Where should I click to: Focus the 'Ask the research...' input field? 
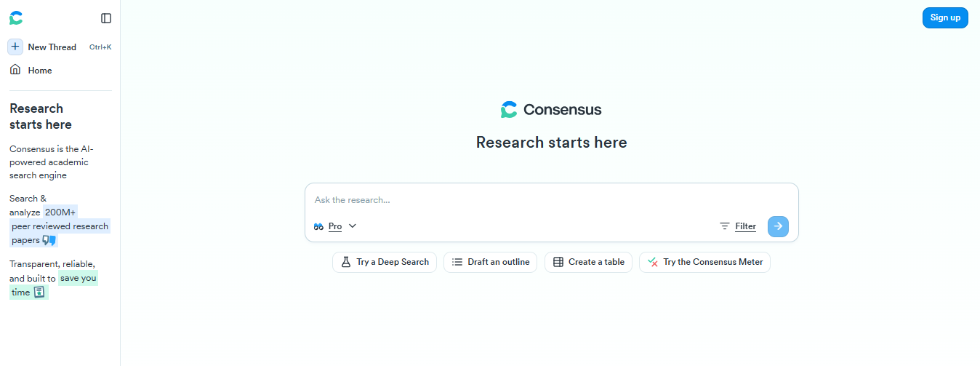(x=551, y=200)
